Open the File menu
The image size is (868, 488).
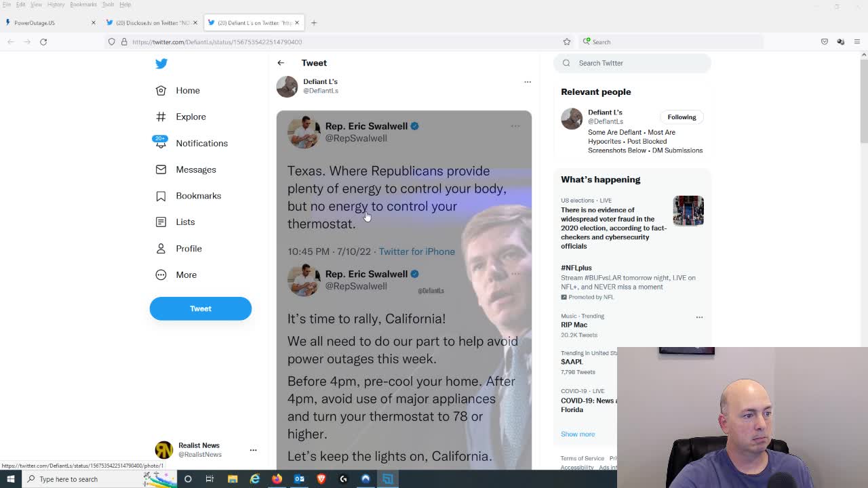pyautogui.click(x=6, y=5)
